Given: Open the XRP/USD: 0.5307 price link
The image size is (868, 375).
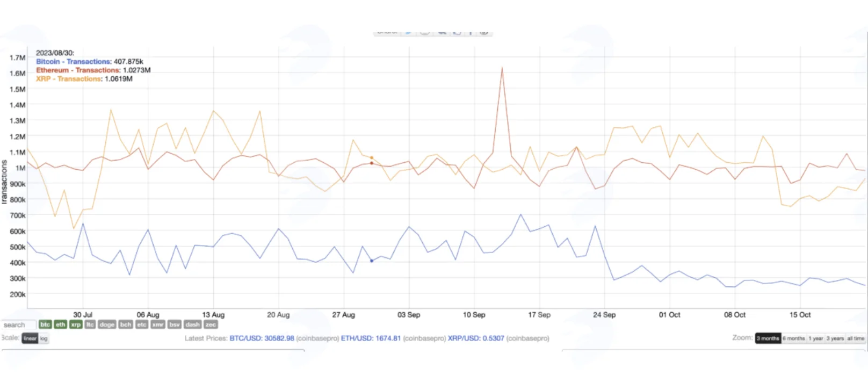Looking at the screenshot, I should pyautogui.click(x=476, y=338).
